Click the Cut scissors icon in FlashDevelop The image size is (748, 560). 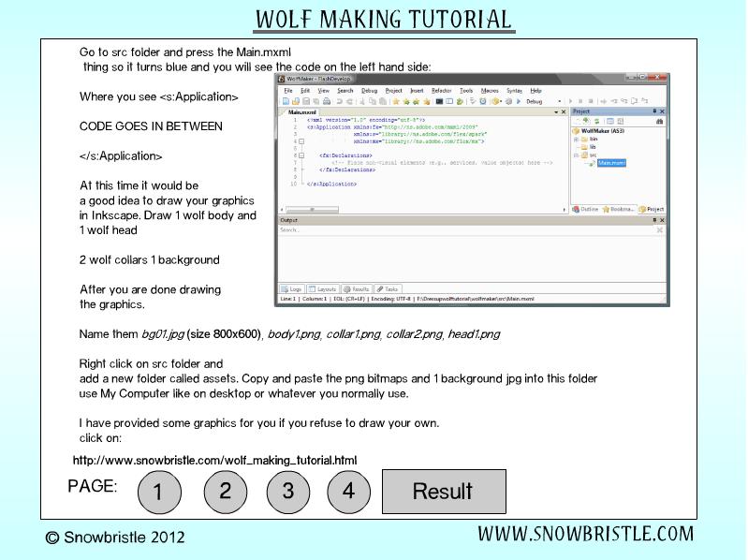(x=362, y=101)
